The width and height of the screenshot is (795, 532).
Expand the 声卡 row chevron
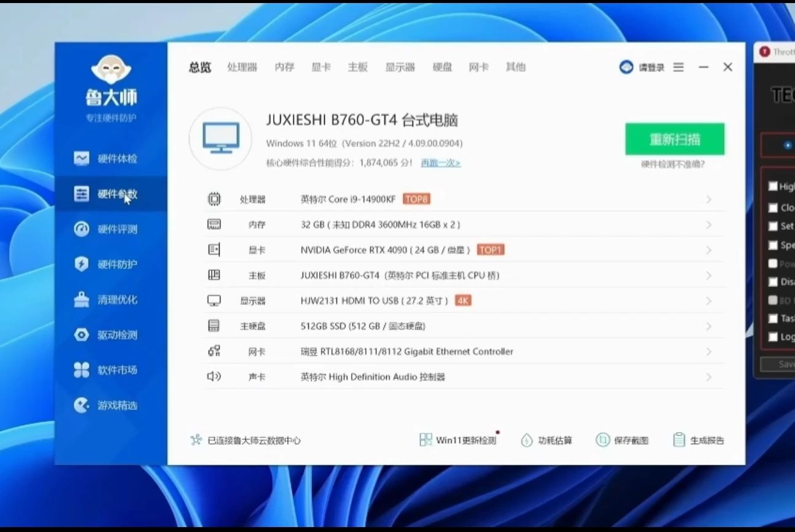(x=708, y=377)
